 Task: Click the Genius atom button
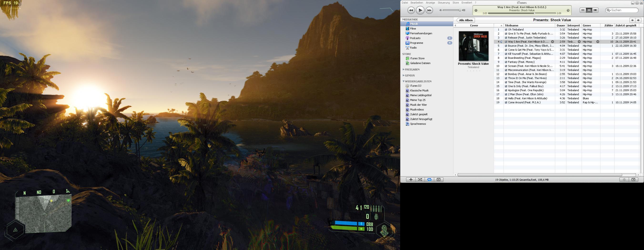tap(624, 180)
